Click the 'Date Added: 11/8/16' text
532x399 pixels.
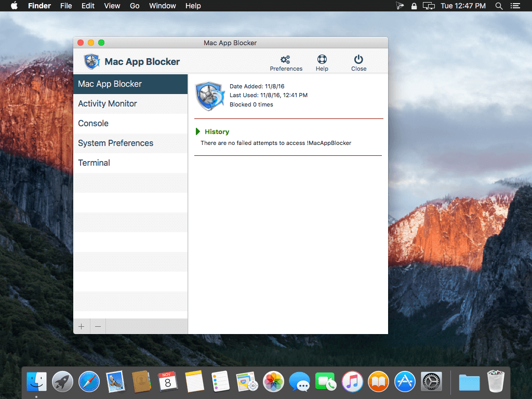click(257, 86)
